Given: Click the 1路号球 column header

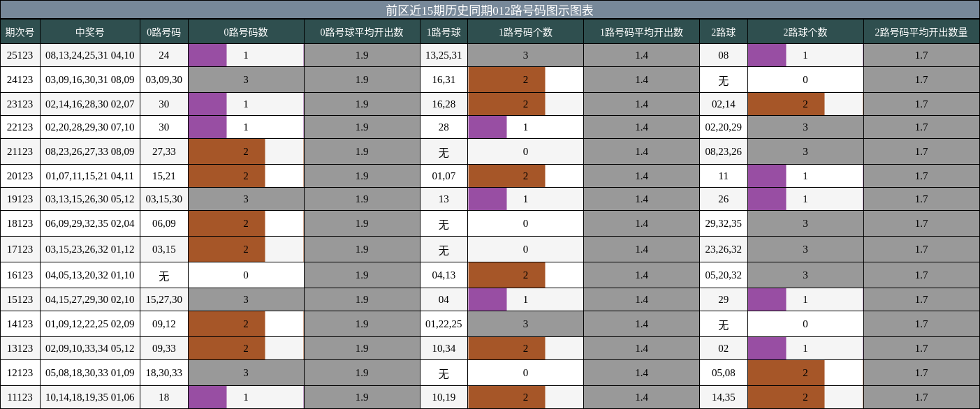Looking at the screenshot, I should tap(444, 32).
